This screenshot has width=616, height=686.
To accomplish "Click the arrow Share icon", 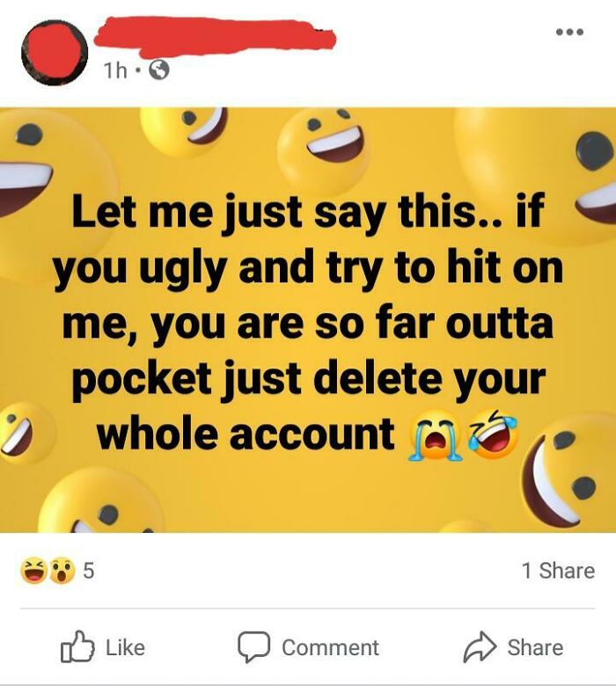I will coord(480,646).
